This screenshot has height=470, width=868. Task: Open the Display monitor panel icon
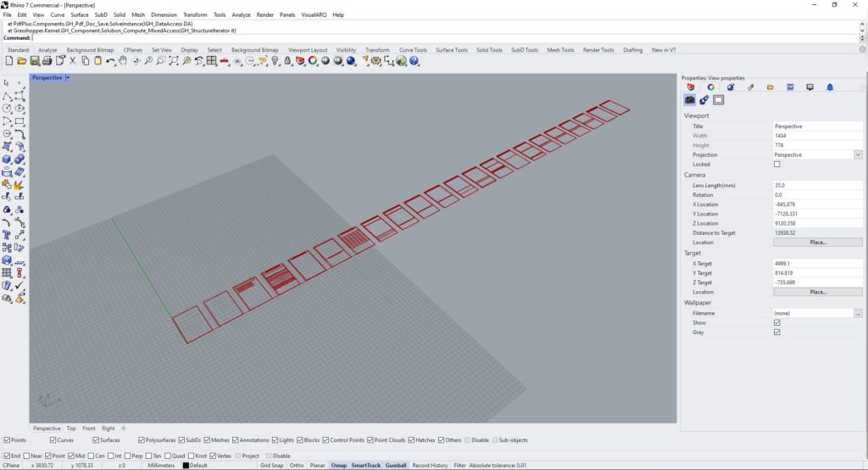pyautogui.click(x=810, y=87)
